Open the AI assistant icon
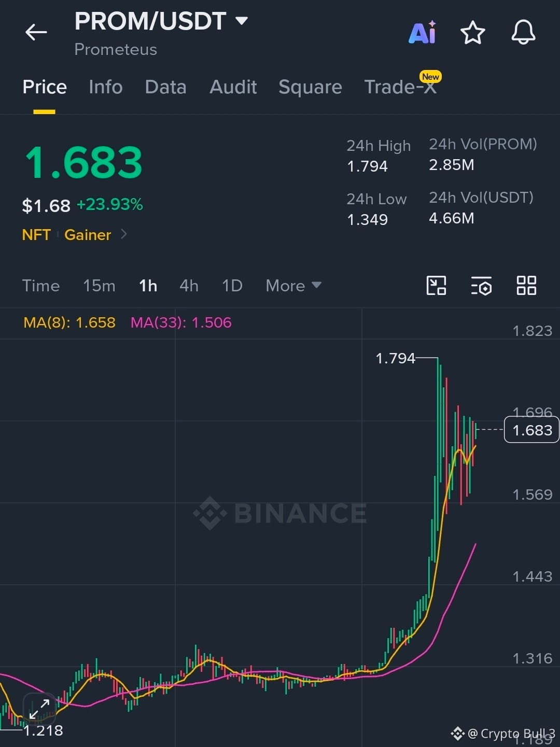The height and width of the screenshot is (747, 560). click(x=423, y=33)
